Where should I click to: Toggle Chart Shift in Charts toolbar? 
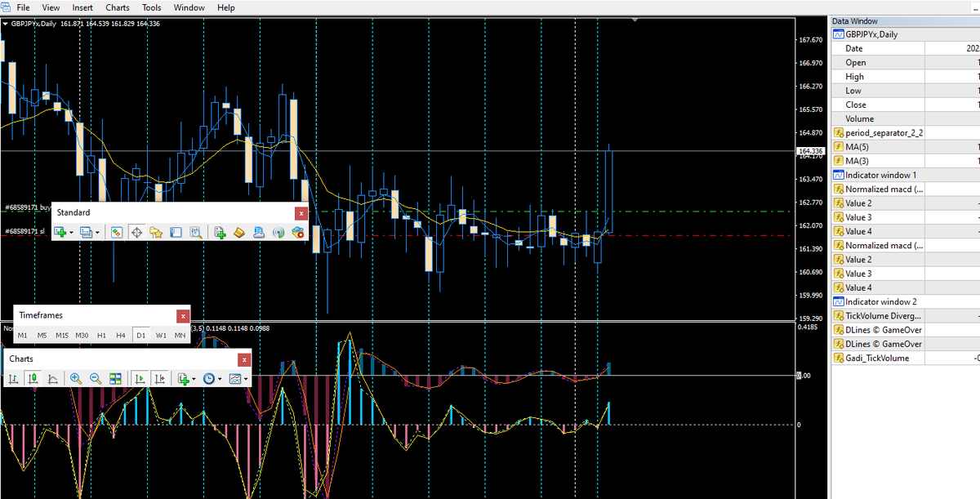[159, 379]
